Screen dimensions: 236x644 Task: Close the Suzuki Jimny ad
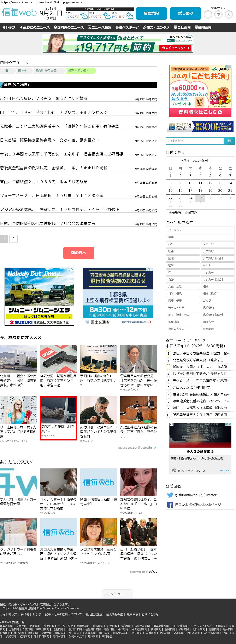click(x=72, y=269)
